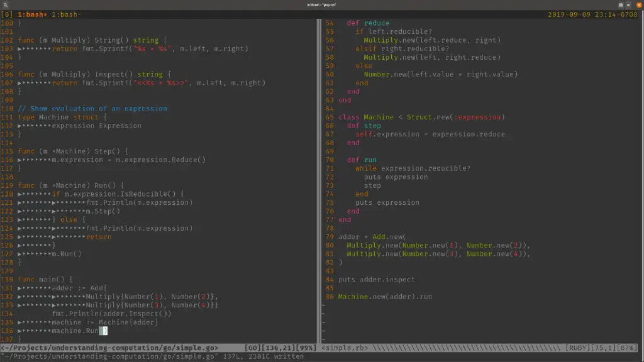Click the [RUBY] filetype indicator
Screen dimensions: 644x362
tap(580, 348)
